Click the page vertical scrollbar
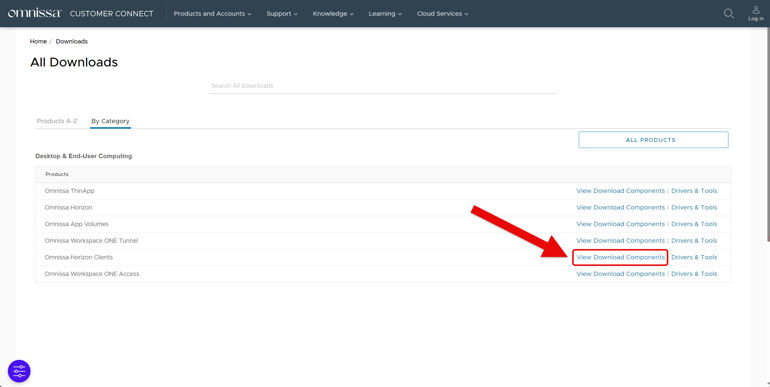Screen dimensions: 770x387 [x=768, y=134]
